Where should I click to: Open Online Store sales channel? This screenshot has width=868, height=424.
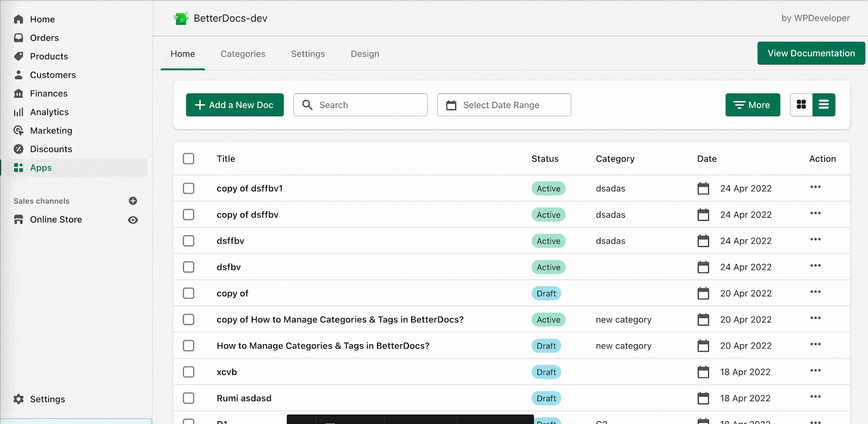[x=56, y=219]
